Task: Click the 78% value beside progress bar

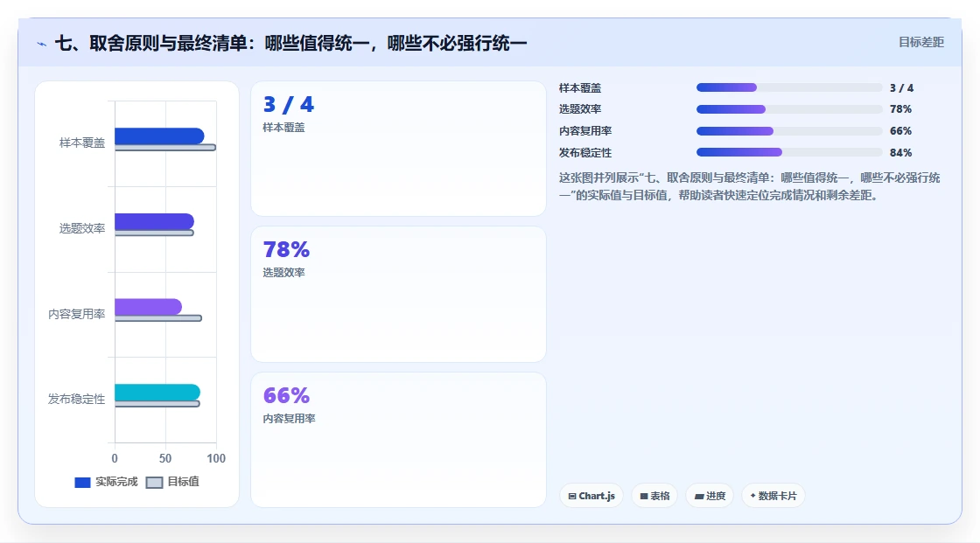Action: (x=900, y=108)
